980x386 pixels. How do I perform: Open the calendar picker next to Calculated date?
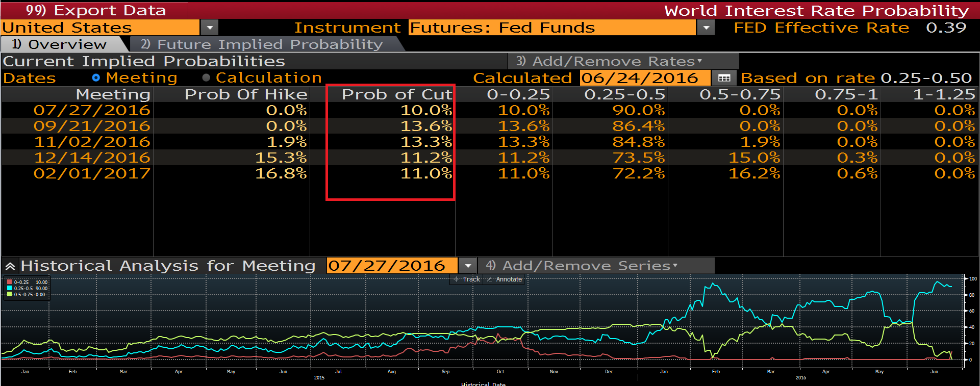(724, 78)
